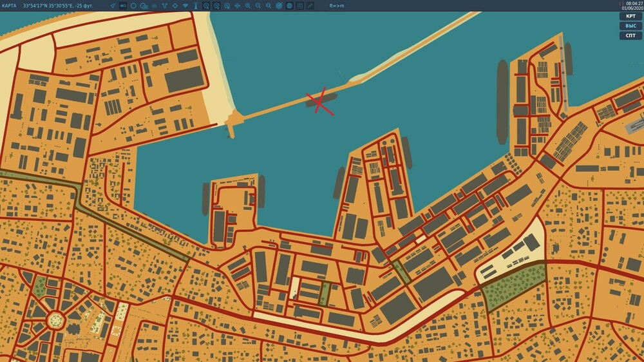Click the crosshair target icon
Image resolution: width=644 pixels, height=362 pixels.
click(175, 6)
